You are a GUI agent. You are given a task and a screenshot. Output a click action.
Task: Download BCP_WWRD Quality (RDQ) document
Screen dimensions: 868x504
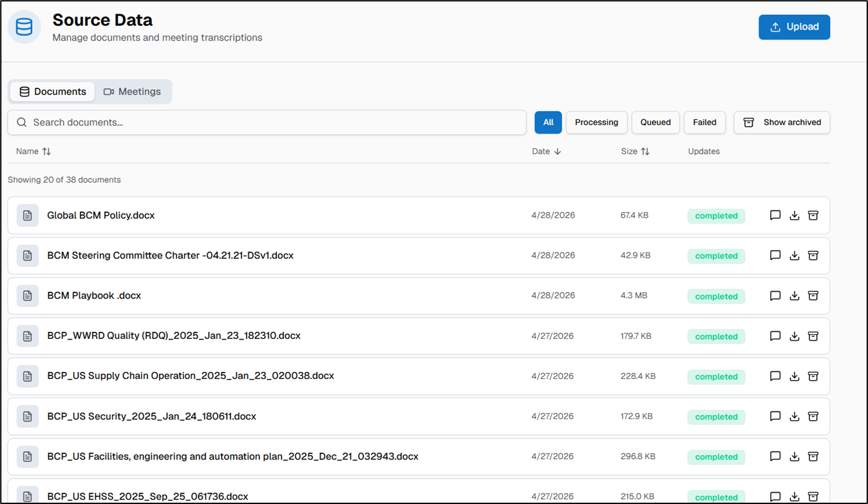[x=795, y=336]
